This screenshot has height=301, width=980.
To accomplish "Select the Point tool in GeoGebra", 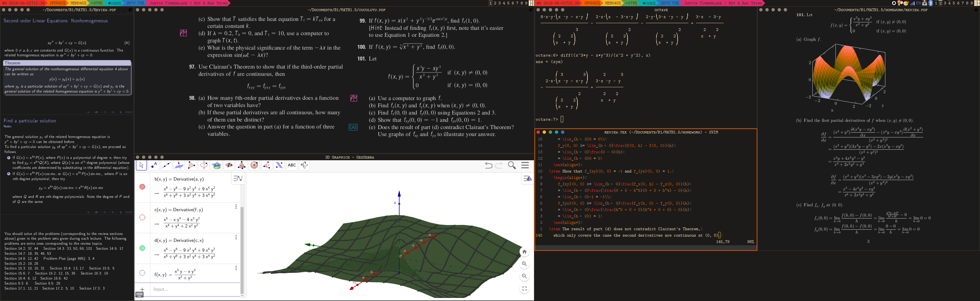I will [x=154, y=165].
